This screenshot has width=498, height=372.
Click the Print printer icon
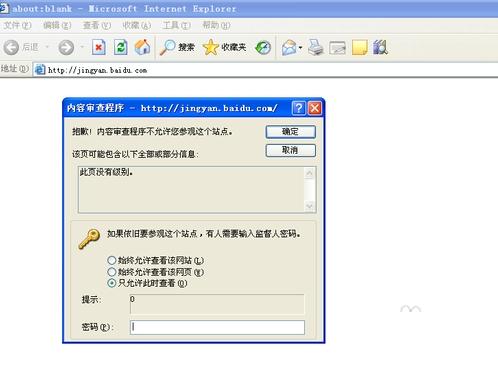point(315,47)
